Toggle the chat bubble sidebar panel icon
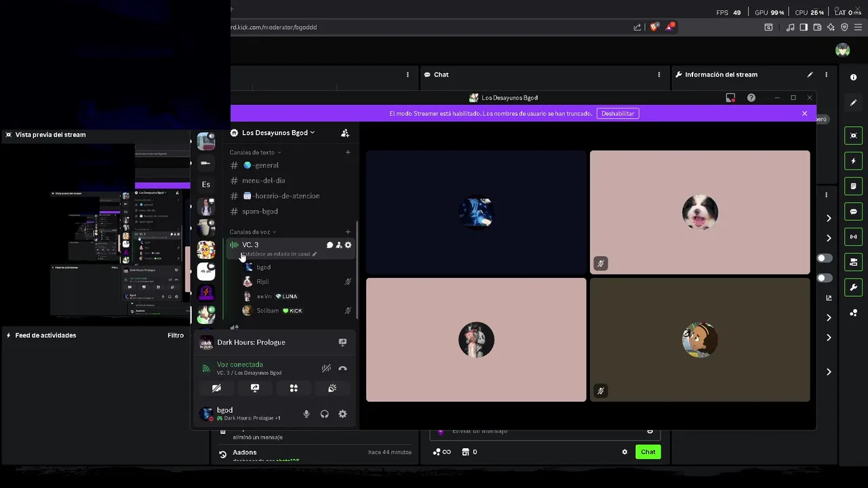The width and height of the screenshot is (868, 488). click(x=854, y=211)
